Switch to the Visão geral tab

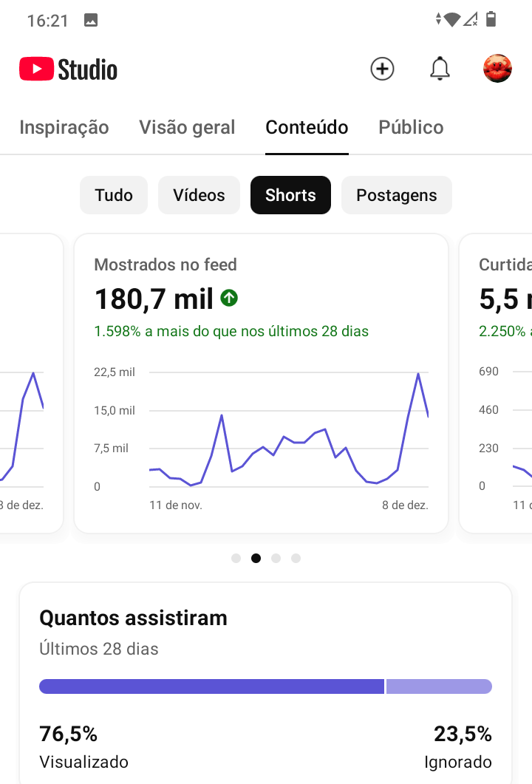click(x=187, y=127)
